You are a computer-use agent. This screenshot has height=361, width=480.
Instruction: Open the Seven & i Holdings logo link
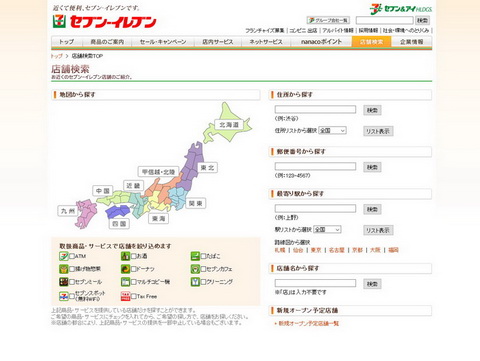coord(401,9)
